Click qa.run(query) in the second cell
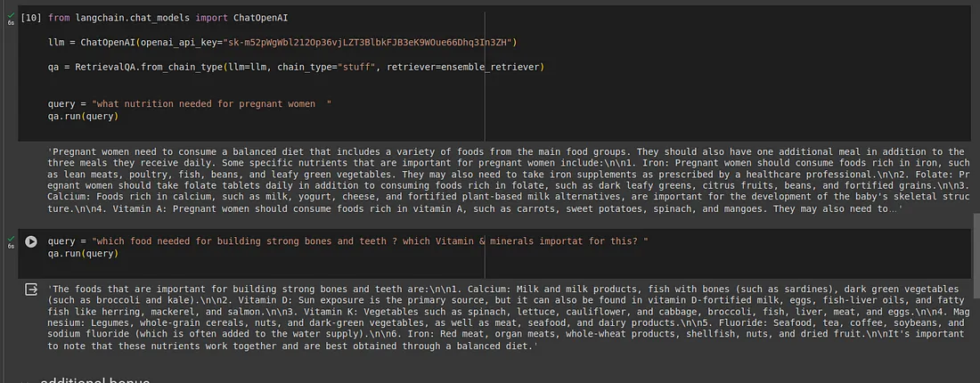 click(83, 254)
